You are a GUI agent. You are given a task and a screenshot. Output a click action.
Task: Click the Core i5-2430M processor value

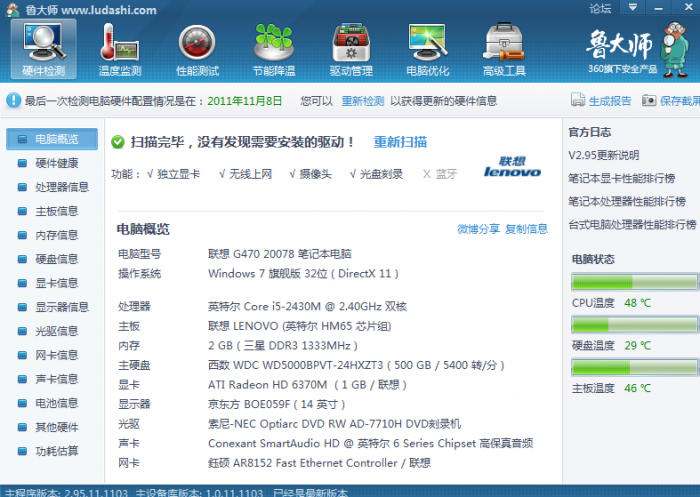[307, 306]
